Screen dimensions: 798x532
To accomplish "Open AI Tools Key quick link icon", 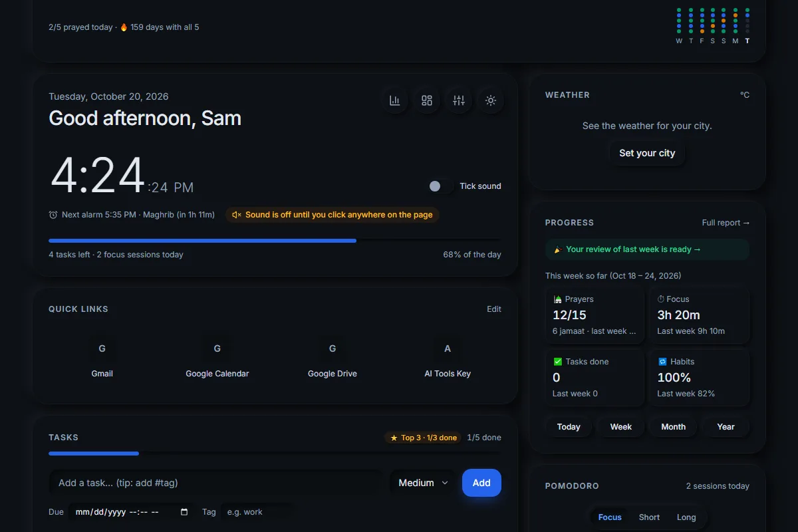I will [x=448, y=348].
